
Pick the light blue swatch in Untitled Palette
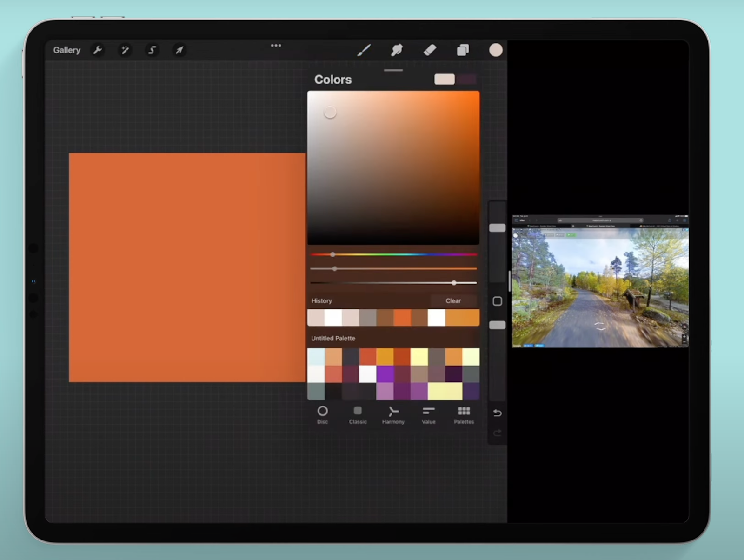[x=316, y=357]
